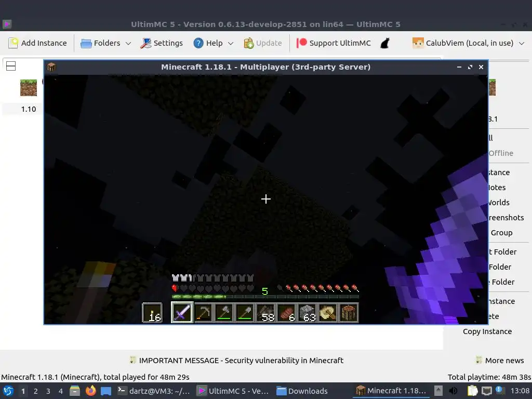Expand the Folders dropdown arrow
The height and width of the screenshot is (399, 532).
pyautogui.click(x=128, y=44)
